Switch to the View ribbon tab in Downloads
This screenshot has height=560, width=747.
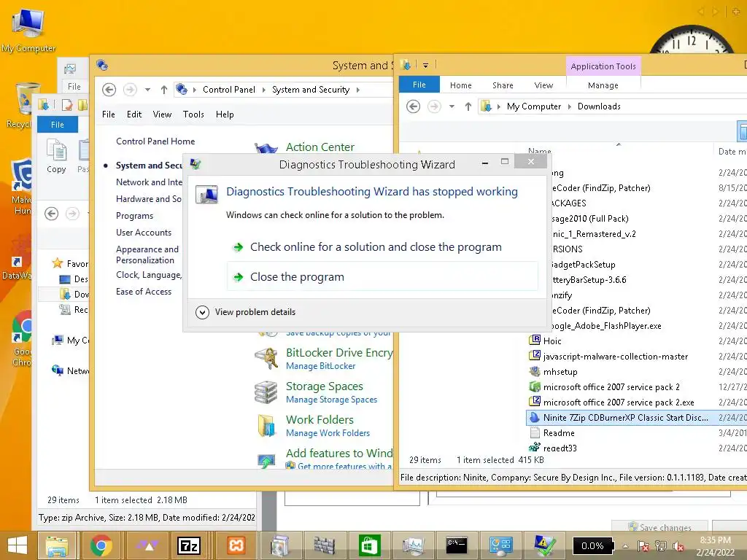[543, 85]
